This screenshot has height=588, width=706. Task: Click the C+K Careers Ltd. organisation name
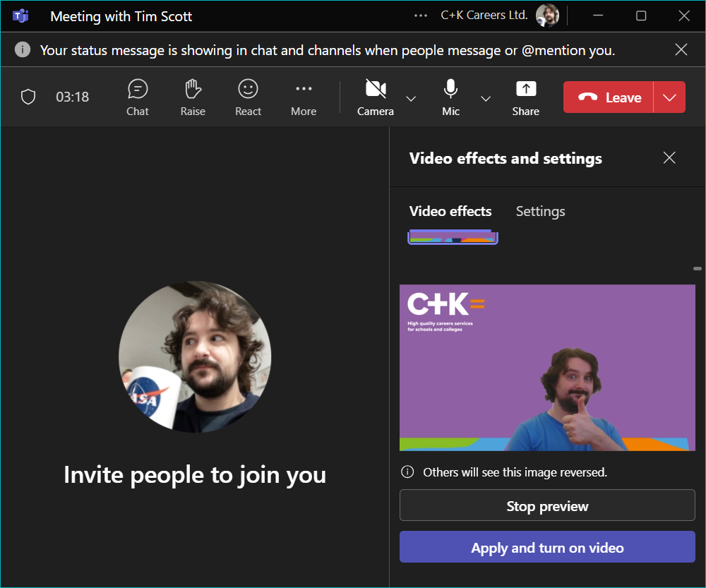tap(484, 16)
